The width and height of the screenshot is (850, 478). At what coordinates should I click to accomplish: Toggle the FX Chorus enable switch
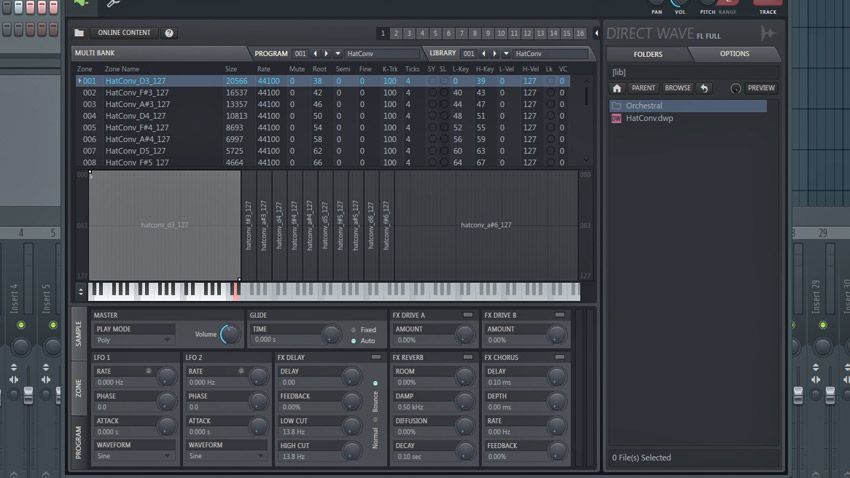[x=559, y=357]
